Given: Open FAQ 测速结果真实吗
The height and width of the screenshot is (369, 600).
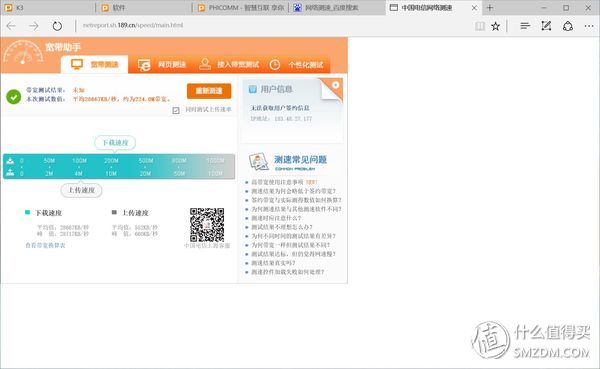Looking at the screenshot, I should (x=273, y=263).
